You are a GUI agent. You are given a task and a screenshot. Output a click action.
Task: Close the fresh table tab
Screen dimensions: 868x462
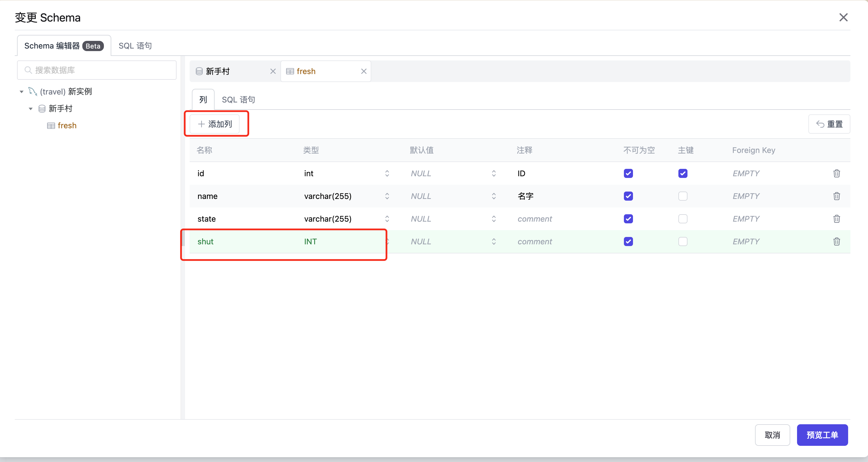364,71
